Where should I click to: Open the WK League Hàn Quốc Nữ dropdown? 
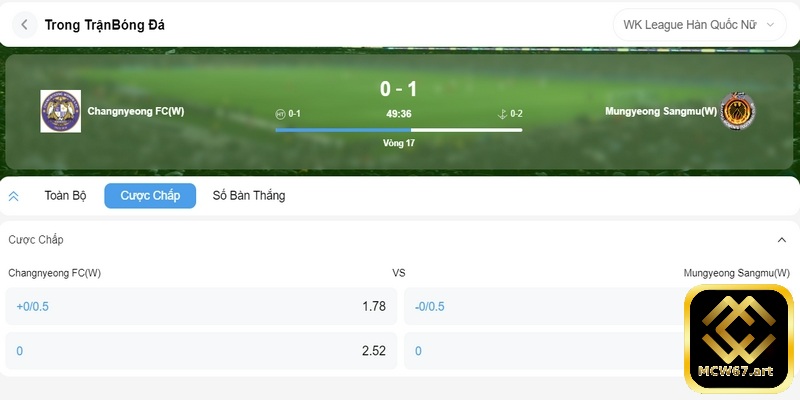[700, 24]
